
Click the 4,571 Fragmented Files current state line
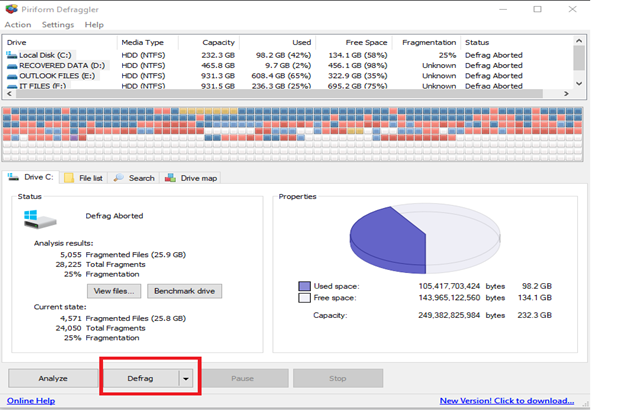click(x=123, y=318)
